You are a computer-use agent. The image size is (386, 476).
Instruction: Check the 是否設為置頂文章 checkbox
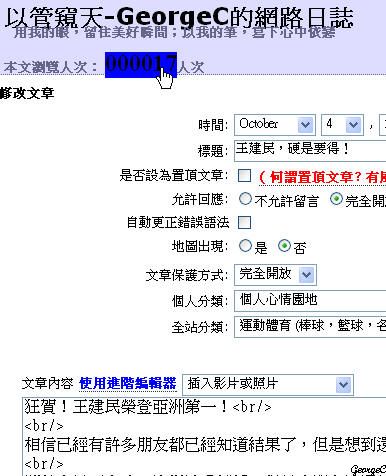tap(244, 175)
